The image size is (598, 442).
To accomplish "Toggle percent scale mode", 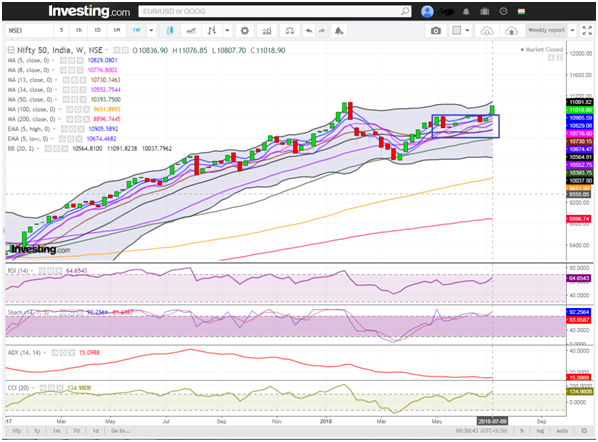I will [x=522, y=431].
